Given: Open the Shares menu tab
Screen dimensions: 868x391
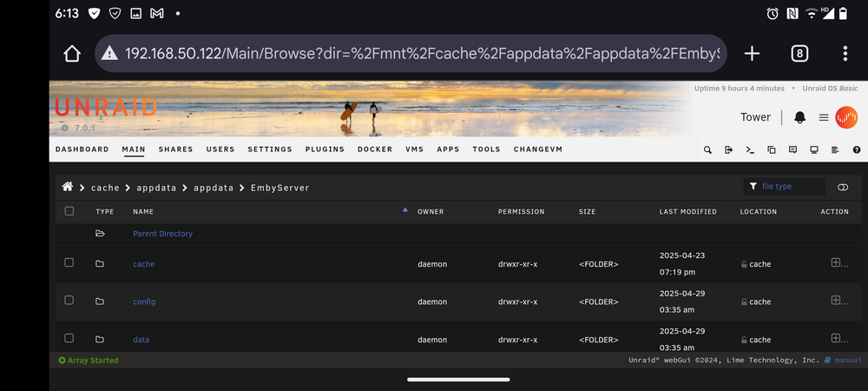Looking at the screenshot, I should click(175, 149).
